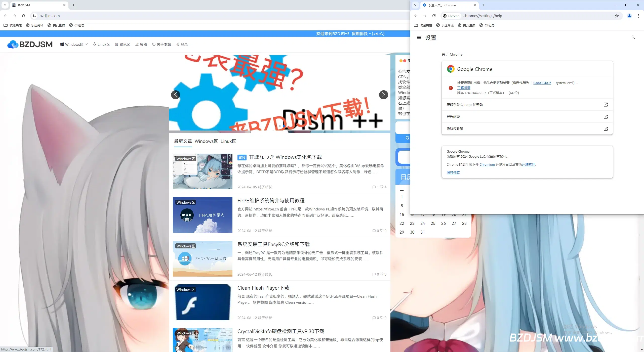The height and width of the screenshot is (352, 644).
Task: Open tab search dropdown in left window
Action: click(5, 5)
